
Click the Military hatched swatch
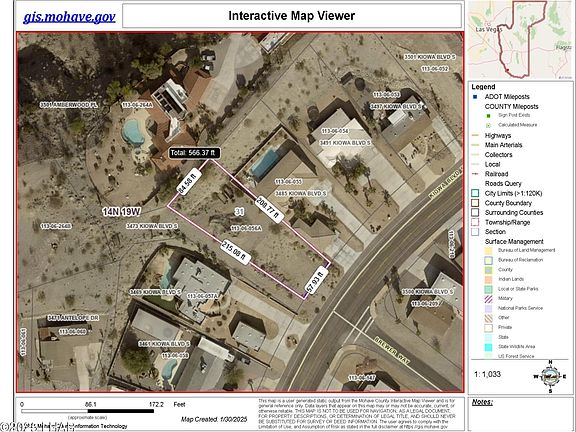tap(488, 299)
